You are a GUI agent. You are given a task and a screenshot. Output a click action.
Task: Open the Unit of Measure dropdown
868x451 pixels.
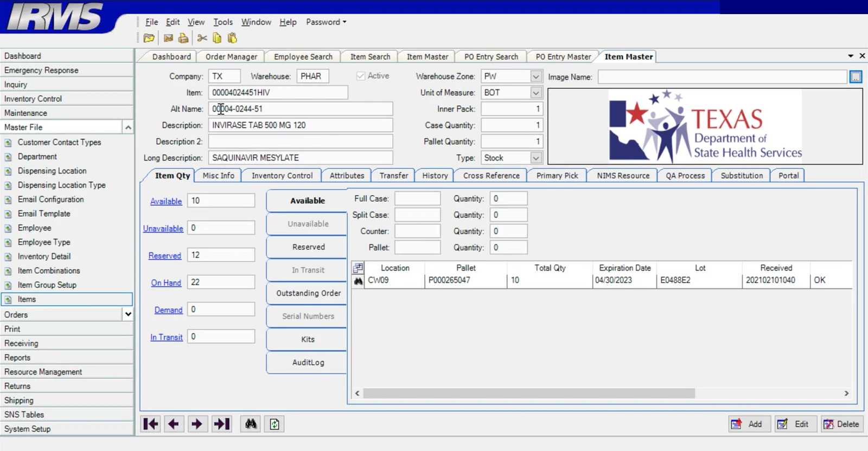pos(535,93)
